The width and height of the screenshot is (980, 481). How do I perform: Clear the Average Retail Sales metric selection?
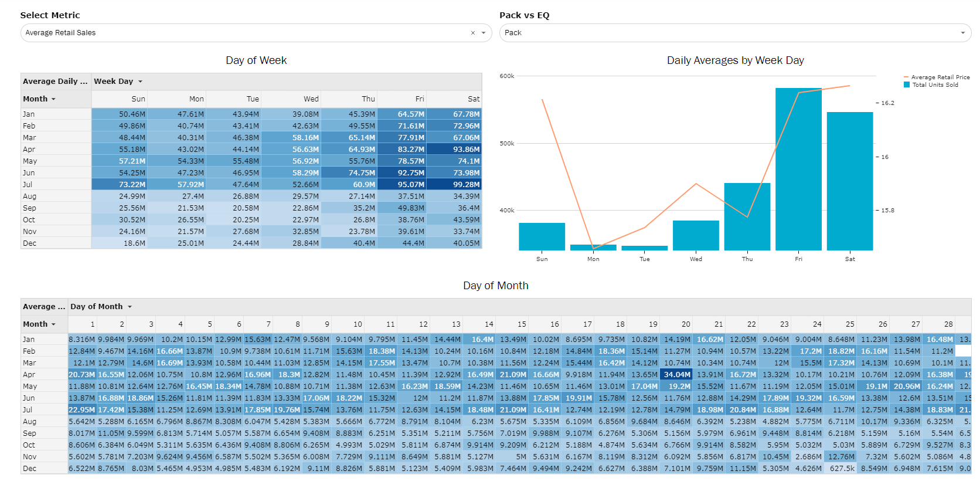(472, 33)
